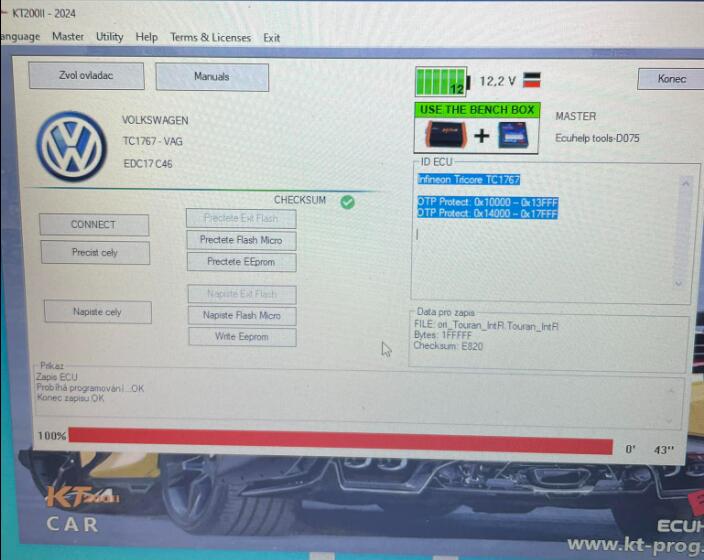
Task: Click the Exit menu item
Action: click(x=271, y=38)
